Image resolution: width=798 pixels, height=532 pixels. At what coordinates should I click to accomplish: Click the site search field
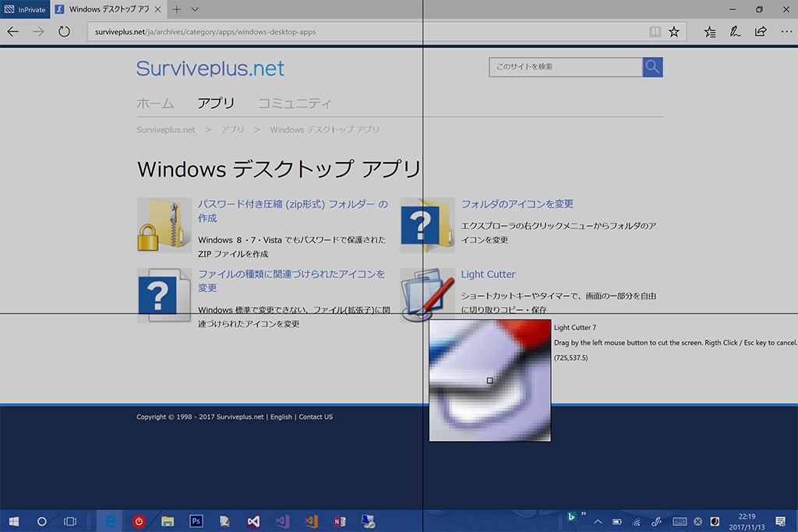coord(566,67)
